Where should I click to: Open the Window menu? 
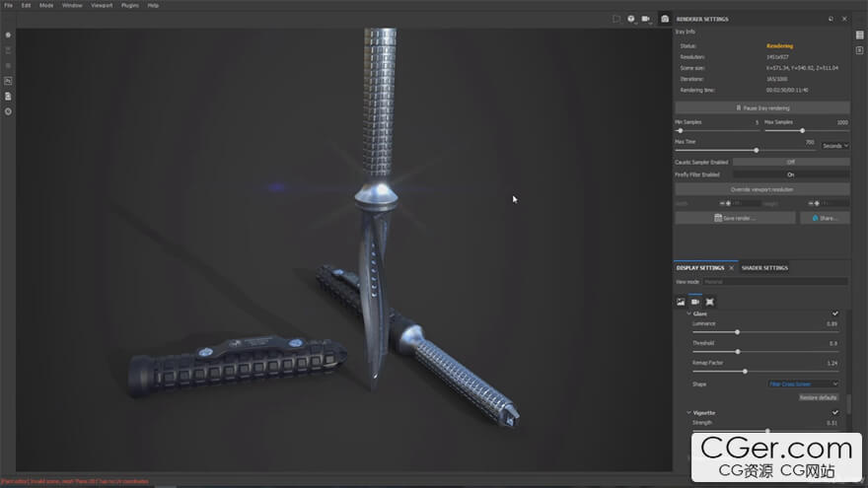pyautogui.click(x=72, y=6)
